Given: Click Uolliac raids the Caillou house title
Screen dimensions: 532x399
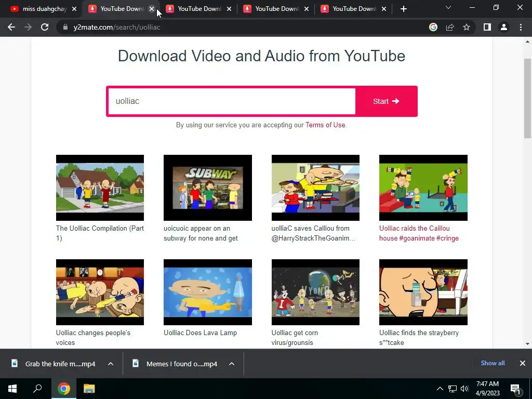Looking at the screenshot, I should click(x=419, y=233).
